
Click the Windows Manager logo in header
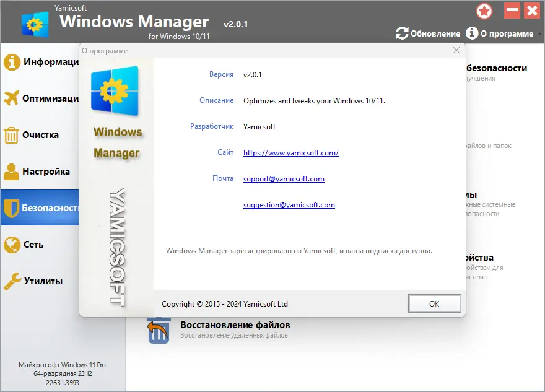coord(35,24)
